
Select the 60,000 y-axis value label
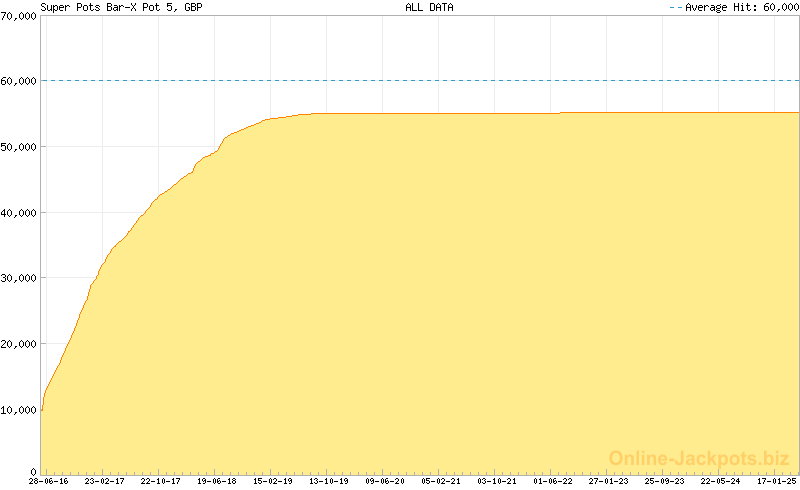(x=18, y=81)
